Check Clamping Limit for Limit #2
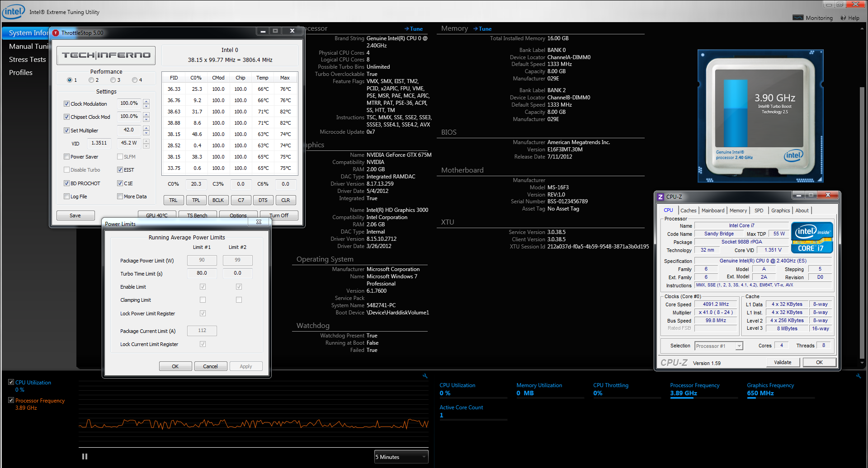868x468 pixels. click(239, 300)
